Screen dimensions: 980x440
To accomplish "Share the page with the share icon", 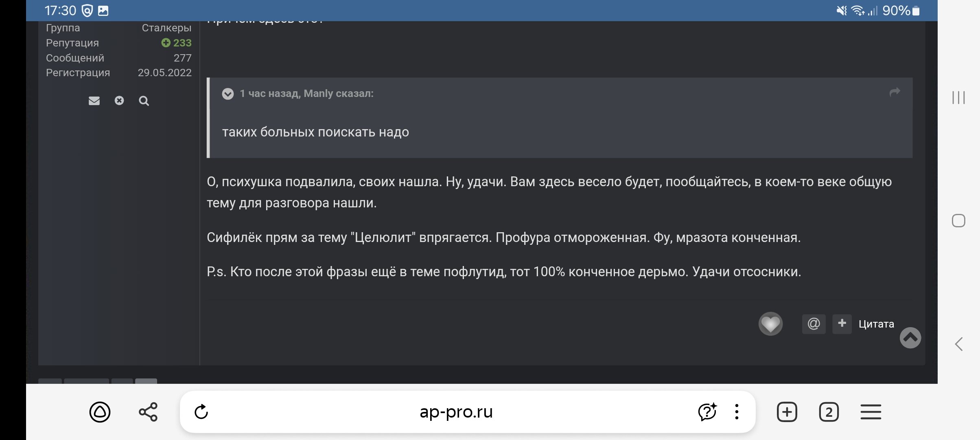I will [x=148, y=412].
